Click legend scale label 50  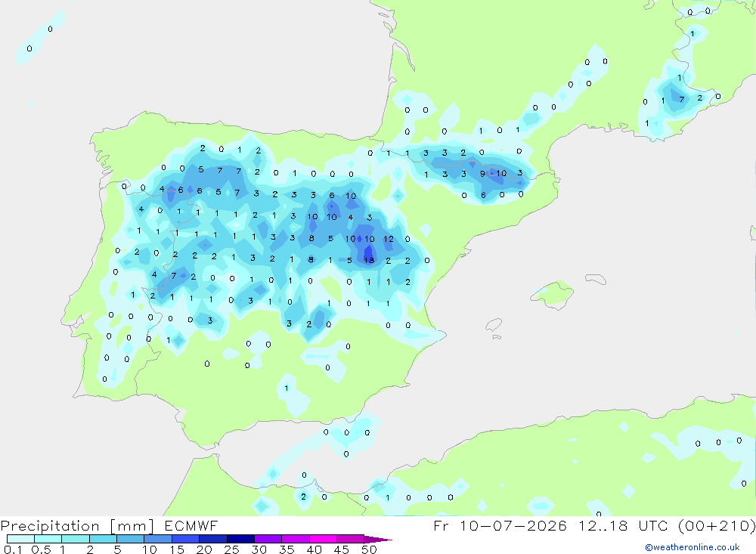369,549
